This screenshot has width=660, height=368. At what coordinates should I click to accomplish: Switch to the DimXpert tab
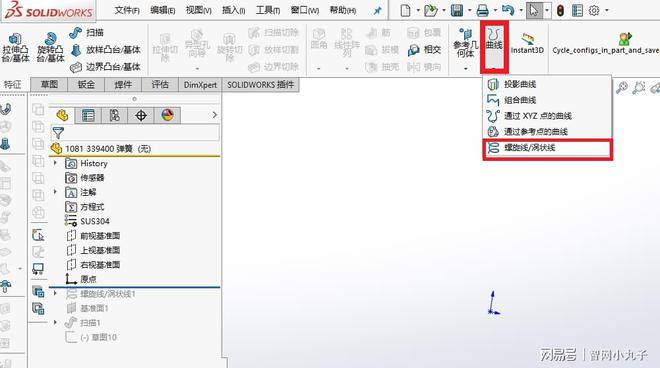tap(200, 85)
